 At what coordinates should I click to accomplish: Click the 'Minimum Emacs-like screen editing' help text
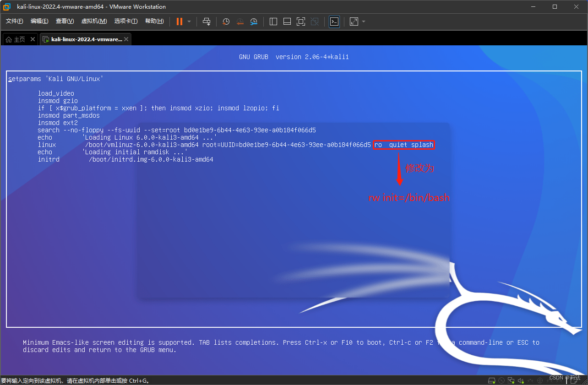tap(281, 346)
